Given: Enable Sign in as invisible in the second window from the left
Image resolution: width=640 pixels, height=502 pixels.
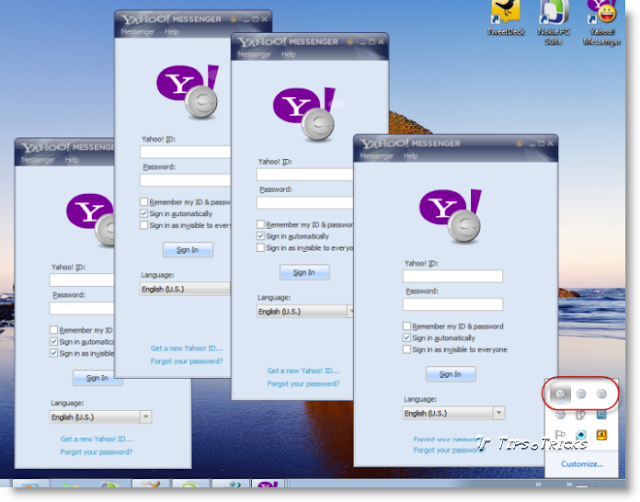Looking at the screenshot, I should click(144, 225).
